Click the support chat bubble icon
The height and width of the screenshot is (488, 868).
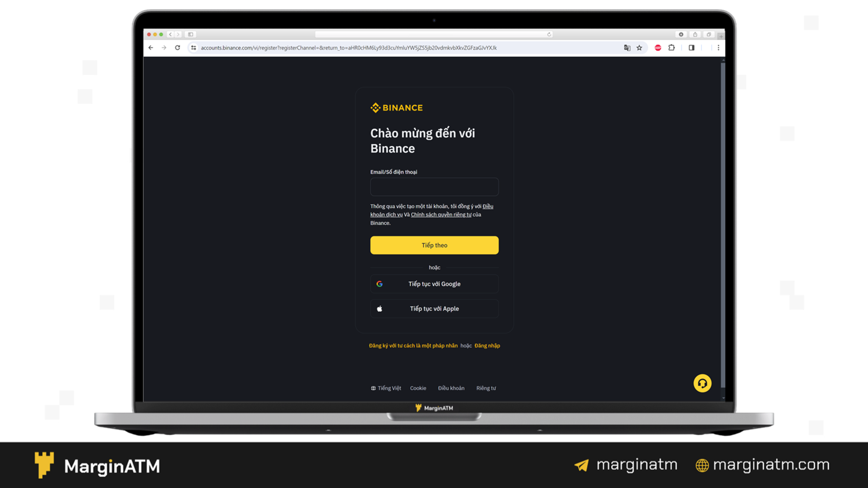(702, 383)
